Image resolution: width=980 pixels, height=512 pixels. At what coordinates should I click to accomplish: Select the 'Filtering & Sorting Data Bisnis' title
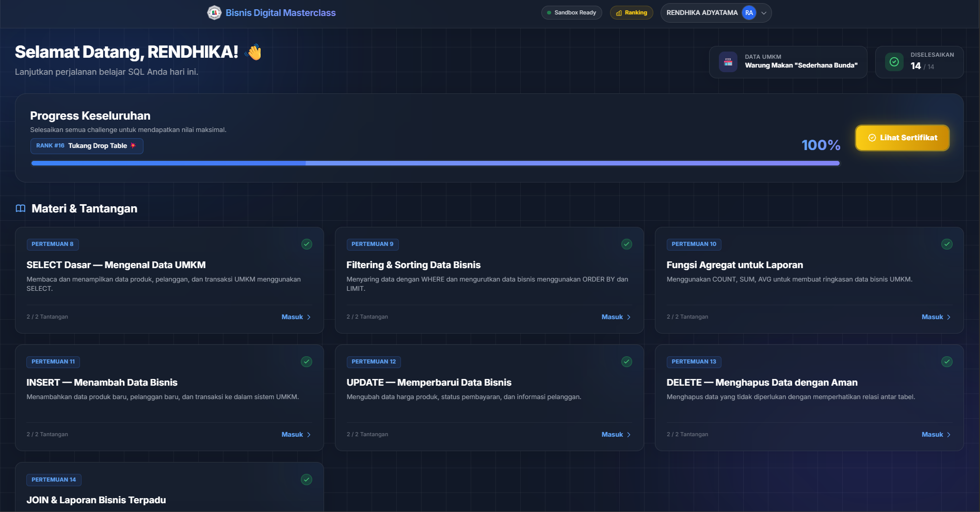pos(413,265)
